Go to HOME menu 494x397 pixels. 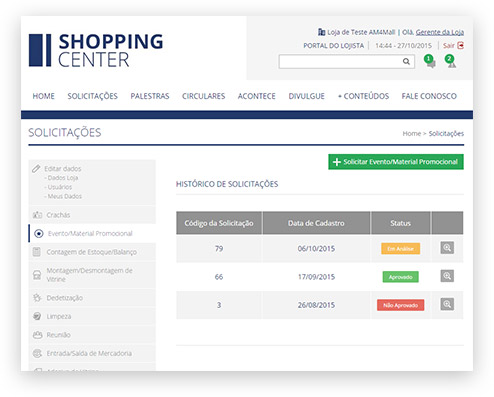43,96
